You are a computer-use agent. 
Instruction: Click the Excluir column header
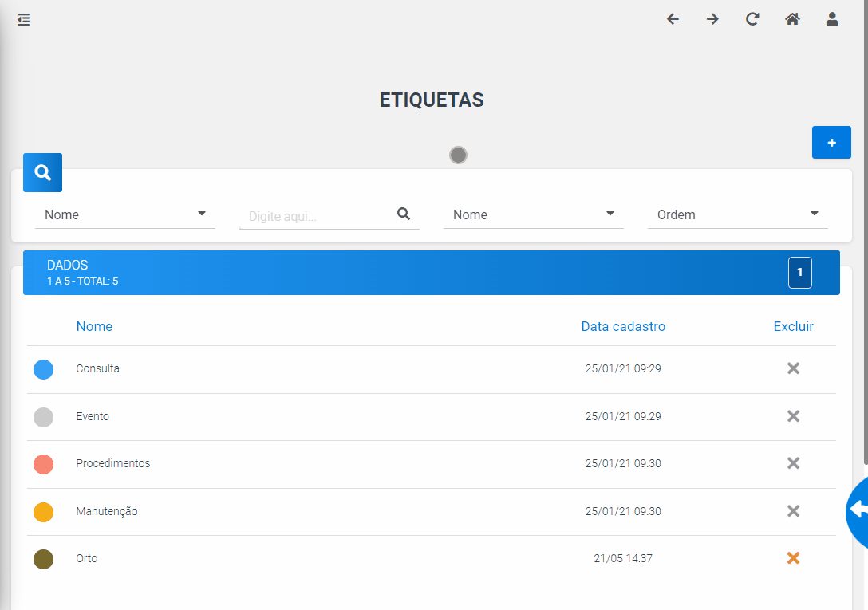[793, 327]
